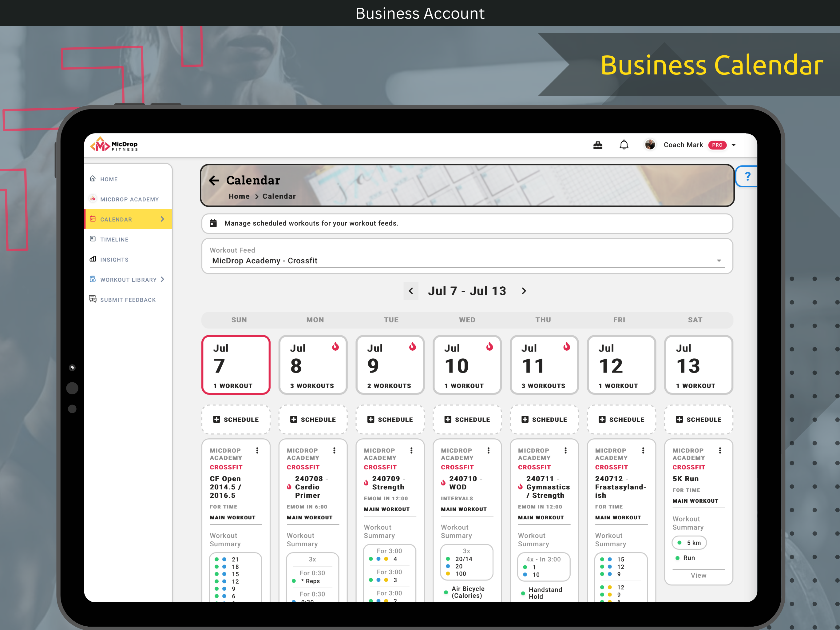Click the Calendar breadcrumb text
This screenshot has width=840, height=630.
point(279,196)
